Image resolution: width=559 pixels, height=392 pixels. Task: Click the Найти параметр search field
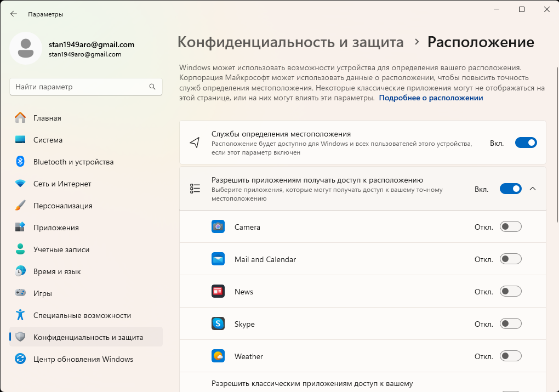(x=86, y=87)
